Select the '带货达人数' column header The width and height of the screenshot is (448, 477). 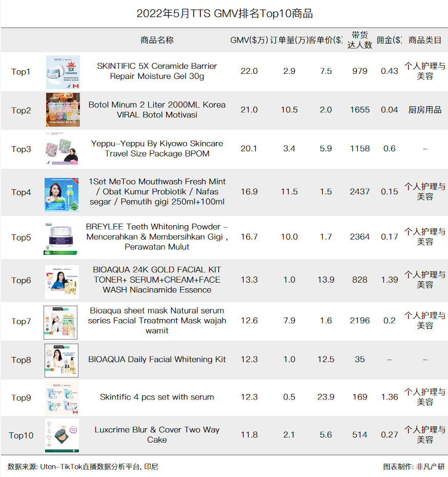pyautogui.click(x=360, y=40)
